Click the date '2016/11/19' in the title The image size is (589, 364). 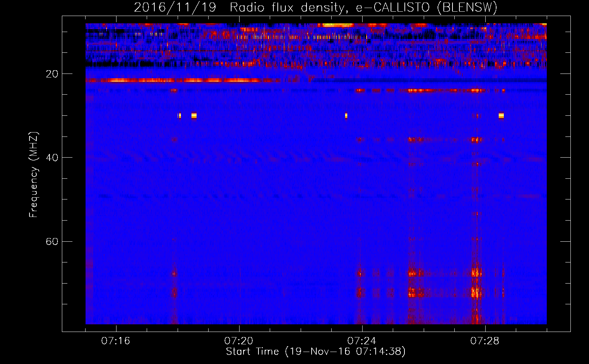coord(175,8)
